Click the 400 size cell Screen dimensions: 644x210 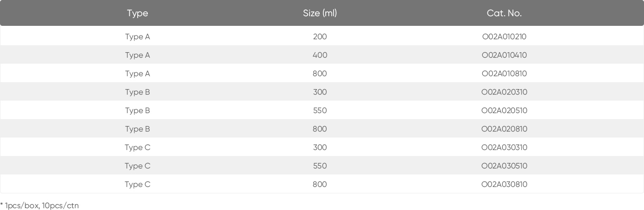(320, 55)
